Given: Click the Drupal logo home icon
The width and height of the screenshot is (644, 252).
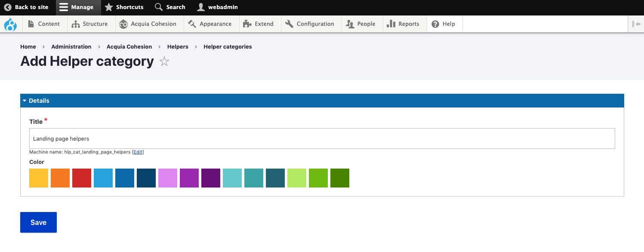Looking at the screenshot, I should (x=10, y=24).
